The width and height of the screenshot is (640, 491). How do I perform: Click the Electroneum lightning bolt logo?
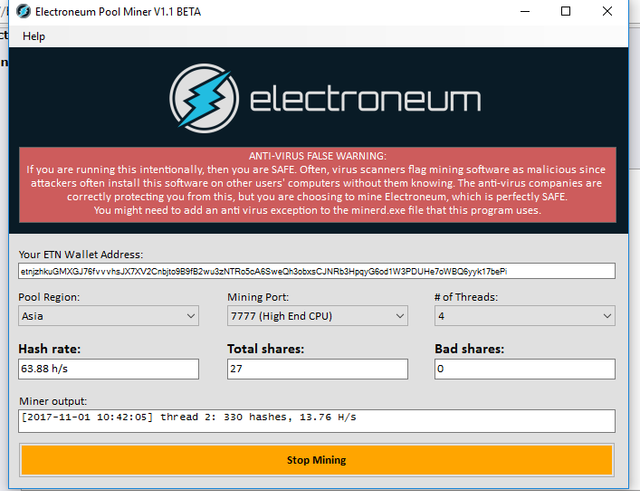[204, 98]
